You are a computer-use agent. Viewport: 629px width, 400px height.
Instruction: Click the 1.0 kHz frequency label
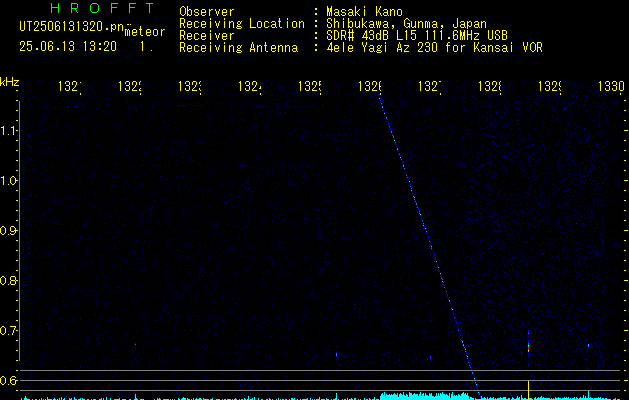tap(8, 181)
